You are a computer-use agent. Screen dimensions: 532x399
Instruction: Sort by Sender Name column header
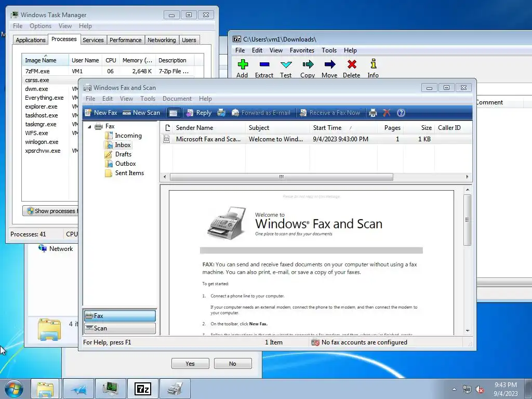209,128
